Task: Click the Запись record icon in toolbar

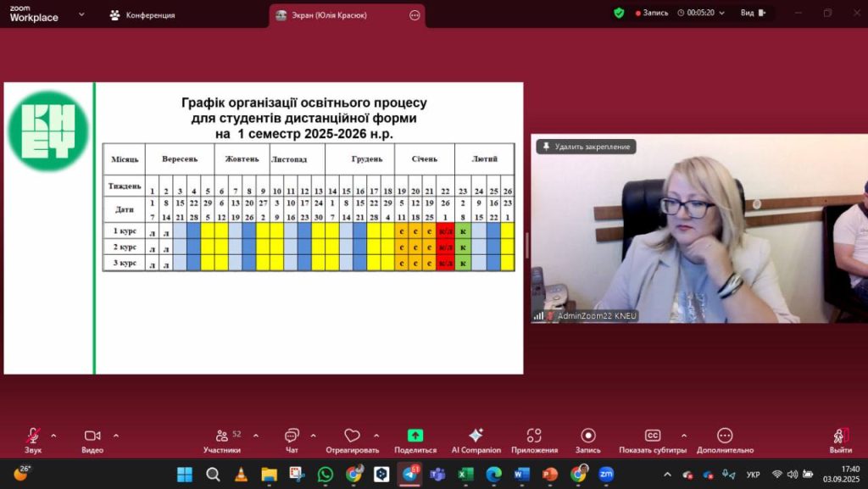Action: 587,436
